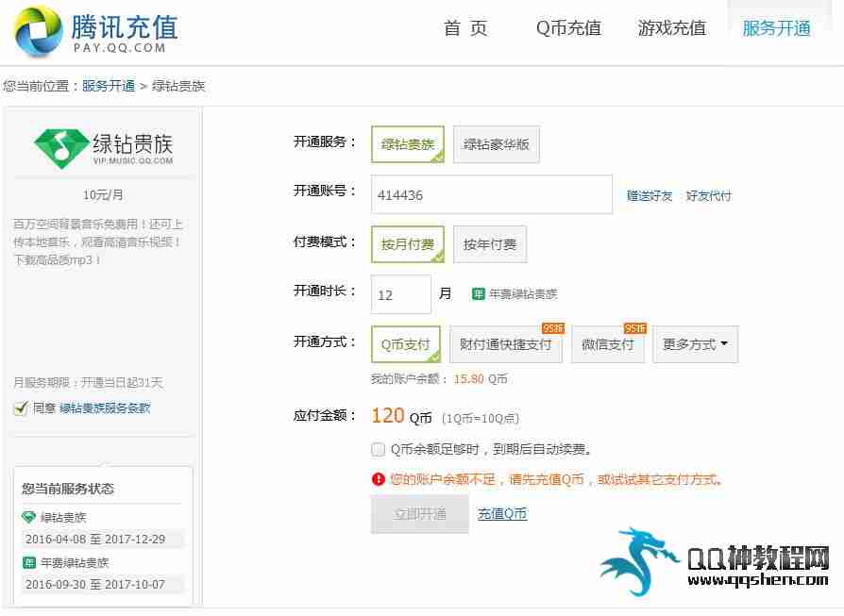
Task: Click the 95折 badge on 微信支付
Action: [635, 328]
